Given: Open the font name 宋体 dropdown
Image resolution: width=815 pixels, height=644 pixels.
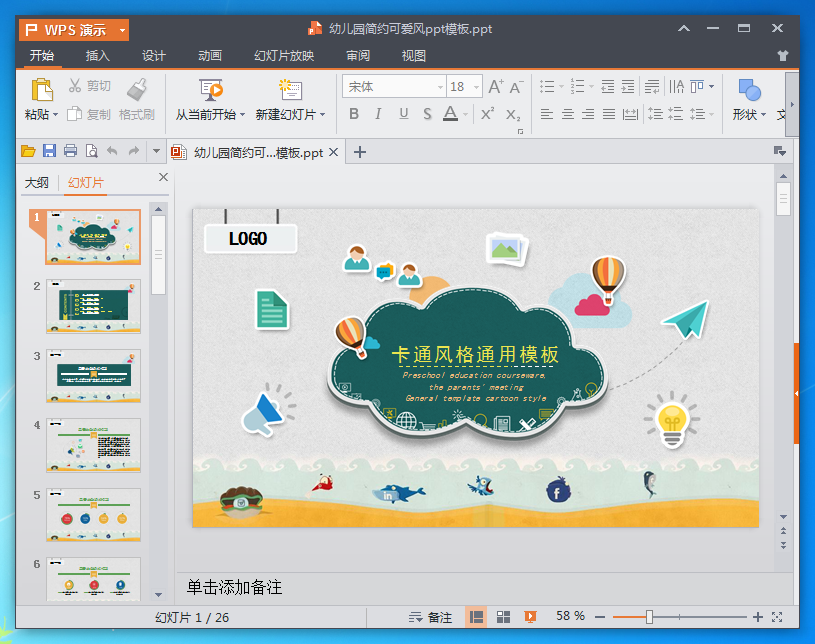Looking at the screenshot, I should tap(440, 87).
